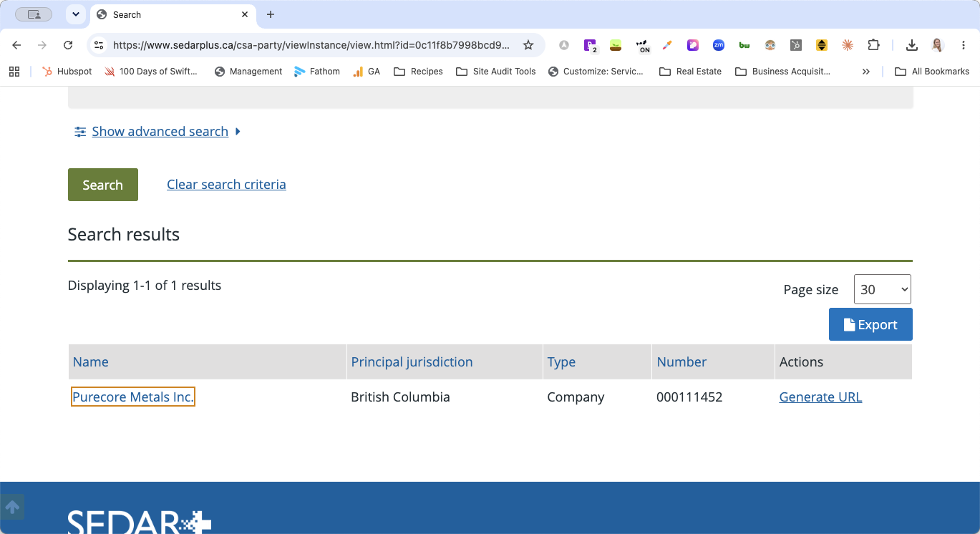Close the Search tab

pyautogui.click(x=245, y=14)
